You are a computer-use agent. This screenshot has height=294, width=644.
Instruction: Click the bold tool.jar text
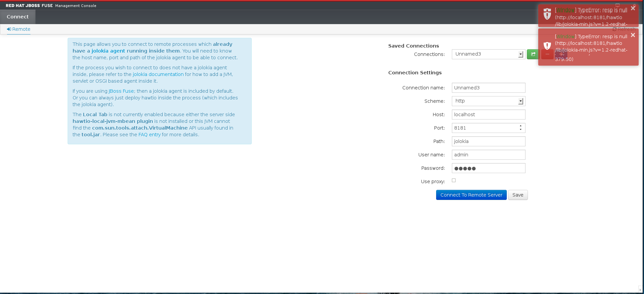[91, 135]
